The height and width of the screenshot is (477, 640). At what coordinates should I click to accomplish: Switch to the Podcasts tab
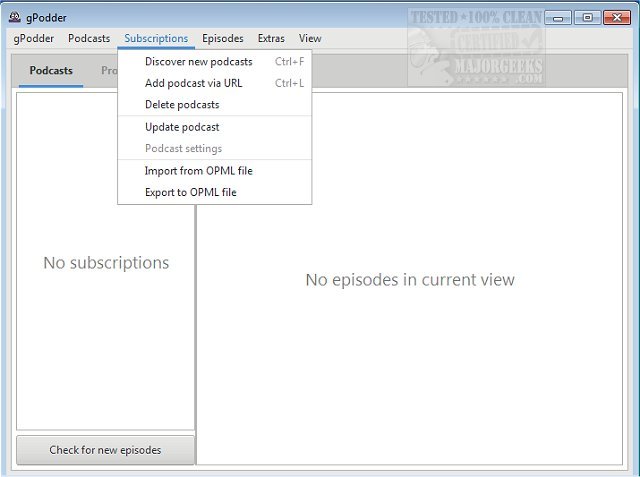[x=51, y=71]
